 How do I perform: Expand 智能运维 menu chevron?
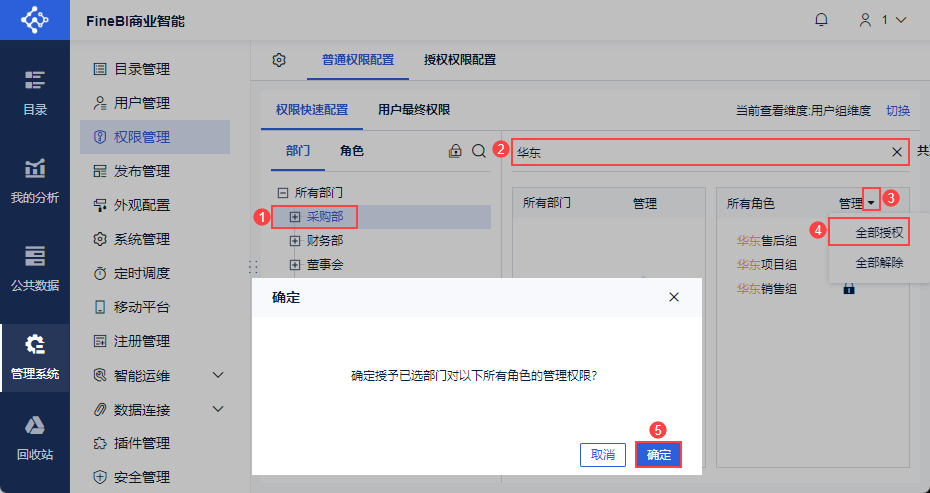(x=218, y=375)
